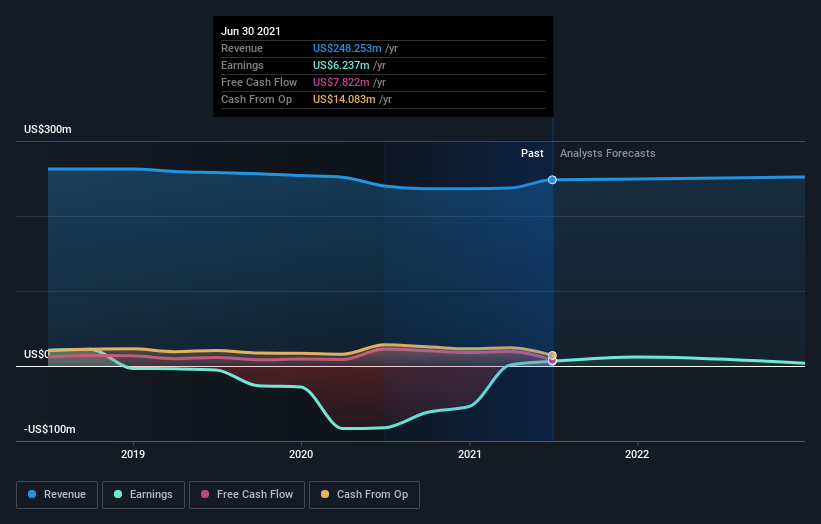Click the US$300m y-axis label
This screenshot has height=524, width=821.
coord(48,129)
